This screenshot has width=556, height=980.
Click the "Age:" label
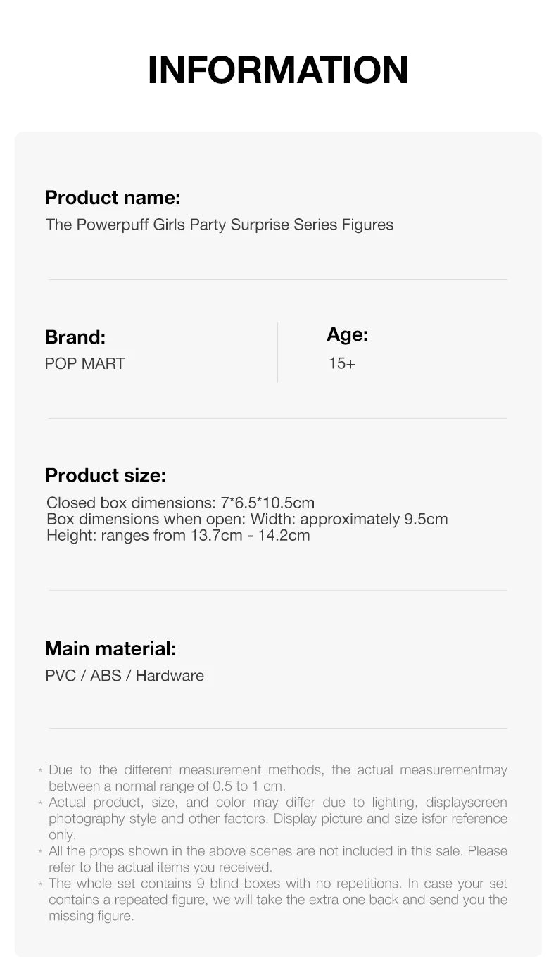[x=348, y=335]
